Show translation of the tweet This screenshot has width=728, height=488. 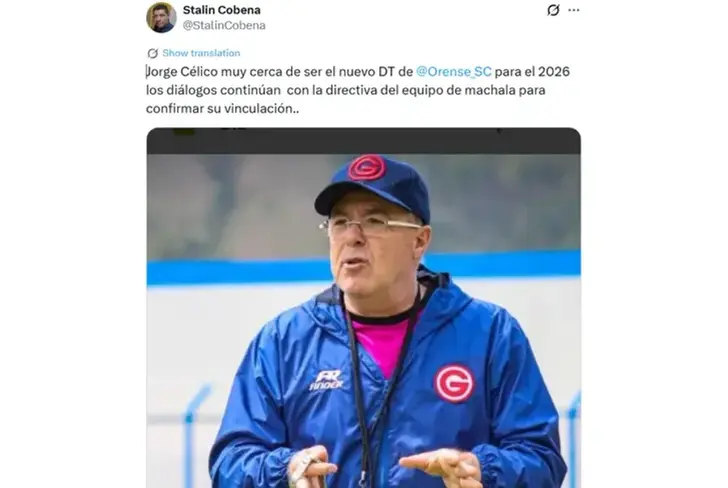[201, 53]
